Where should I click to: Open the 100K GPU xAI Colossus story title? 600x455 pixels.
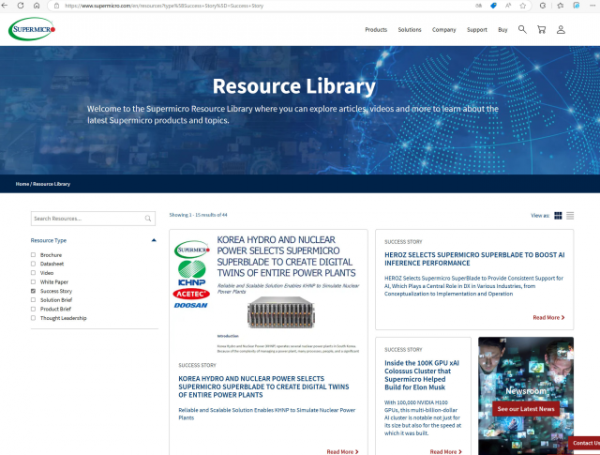coord(422,375)
